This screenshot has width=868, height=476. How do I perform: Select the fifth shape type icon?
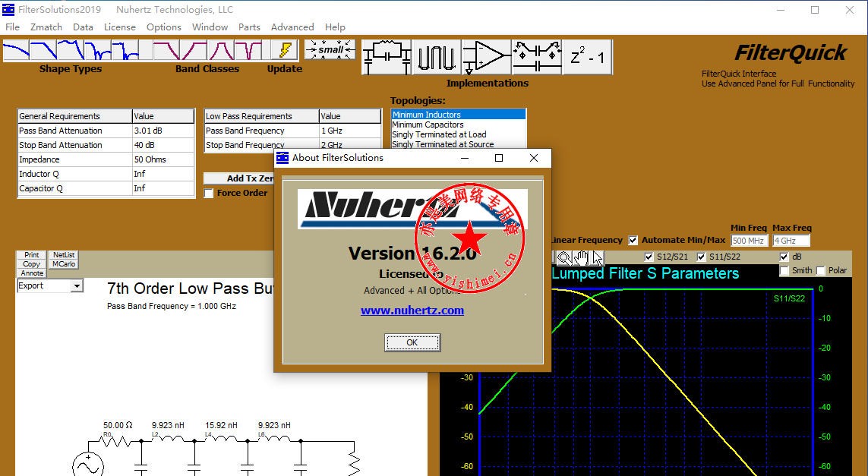[125, 50]
